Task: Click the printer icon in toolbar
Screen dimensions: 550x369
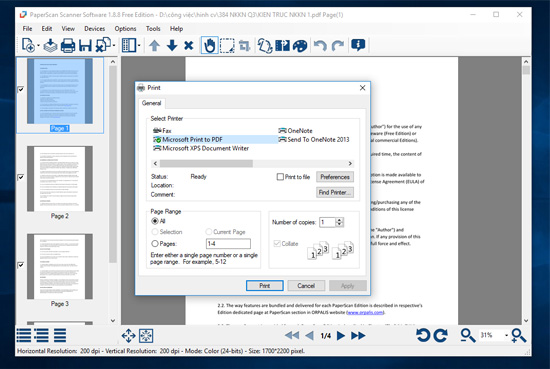Action: [x=68, y=46]
